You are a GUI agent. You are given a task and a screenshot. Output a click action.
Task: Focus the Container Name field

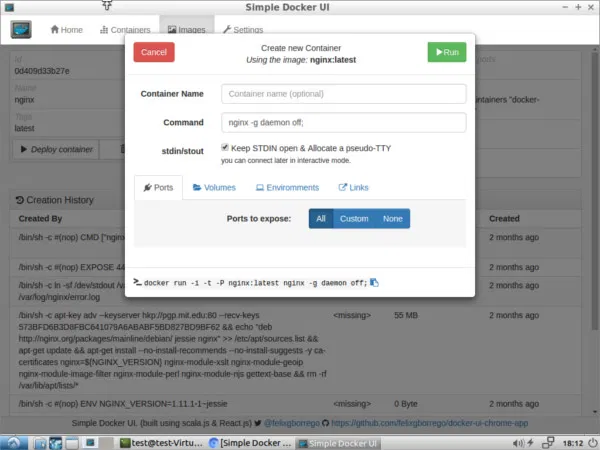click(x=344, y=94)
